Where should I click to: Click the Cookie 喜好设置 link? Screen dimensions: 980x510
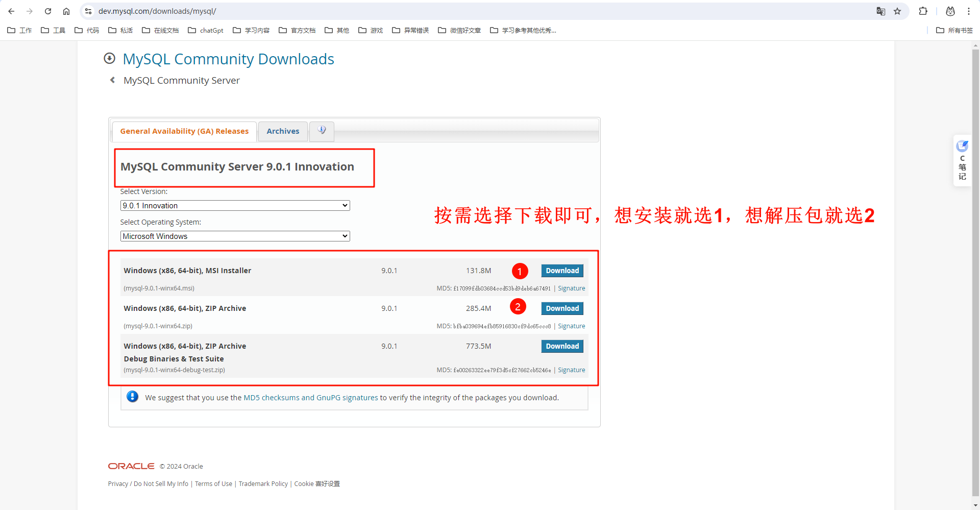point(316,483)
